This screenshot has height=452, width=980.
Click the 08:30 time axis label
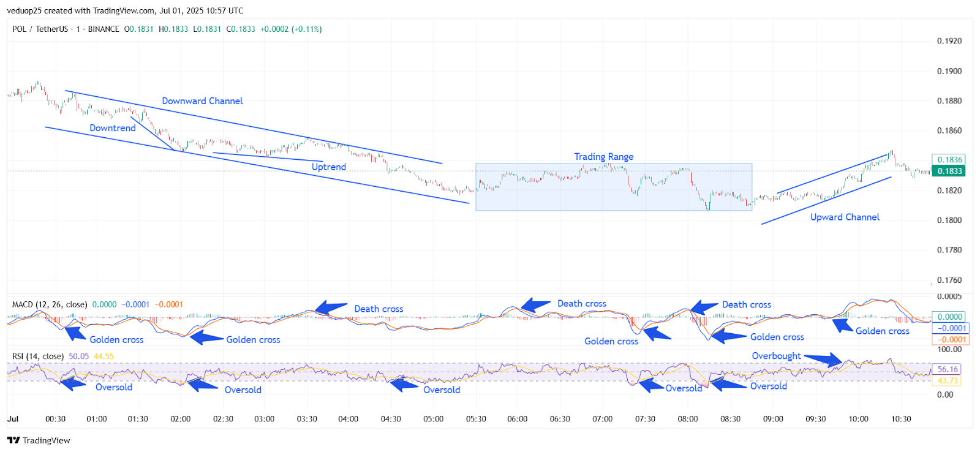(730, 419)
